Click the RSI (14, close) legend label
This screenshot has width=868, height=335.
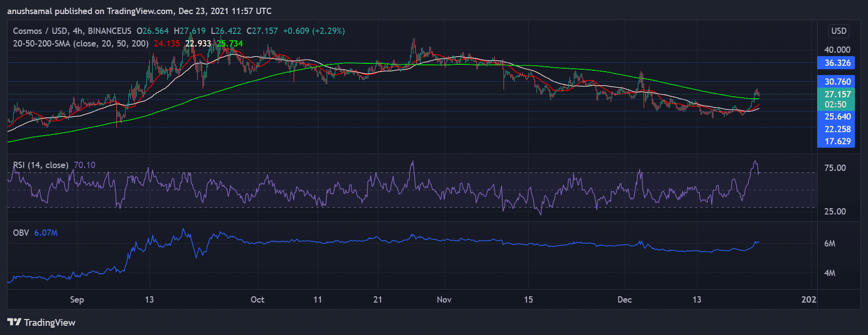click(x=41, y=165)
